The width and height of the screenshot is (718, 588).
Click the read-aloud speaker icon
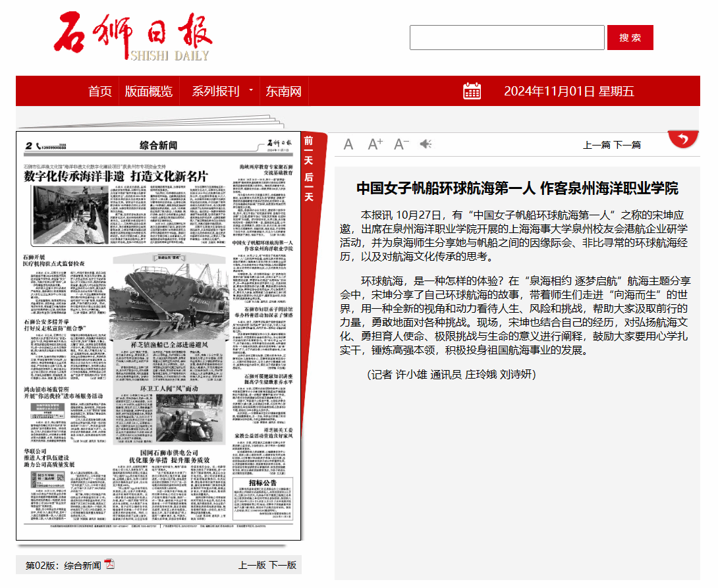point(426,144)
